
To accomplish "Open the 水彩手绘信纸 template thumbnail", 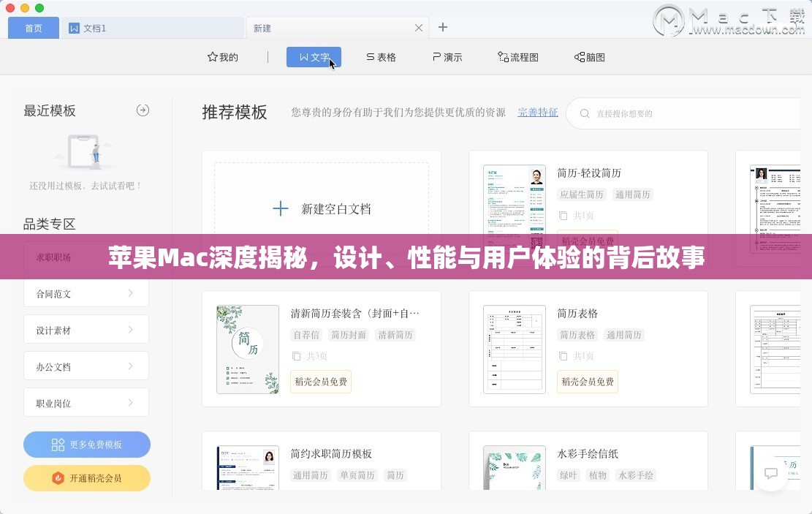I will click(515, 467).
